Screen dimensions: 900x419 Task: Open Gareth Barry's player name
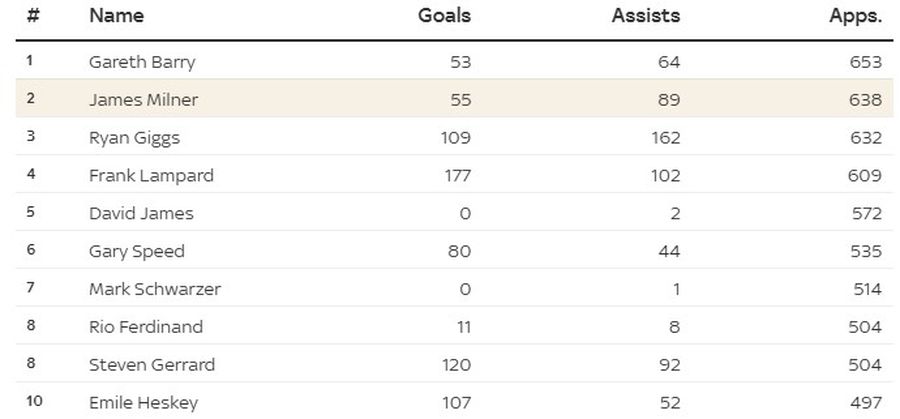click(x=142, y=62)
